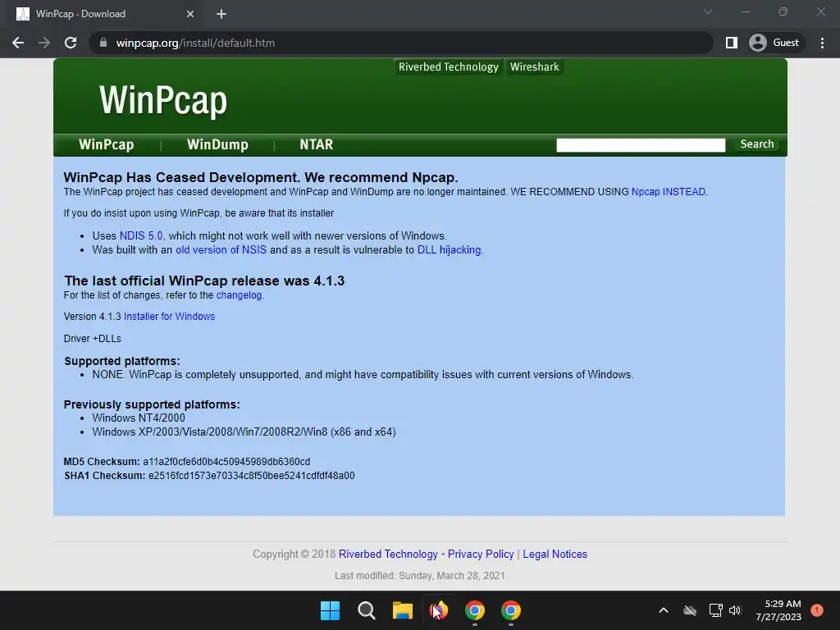The height and width of the screenshot is (630, 840).
Task: Click 'Windows NT4/2000' list item
Action: click(139, 418)
